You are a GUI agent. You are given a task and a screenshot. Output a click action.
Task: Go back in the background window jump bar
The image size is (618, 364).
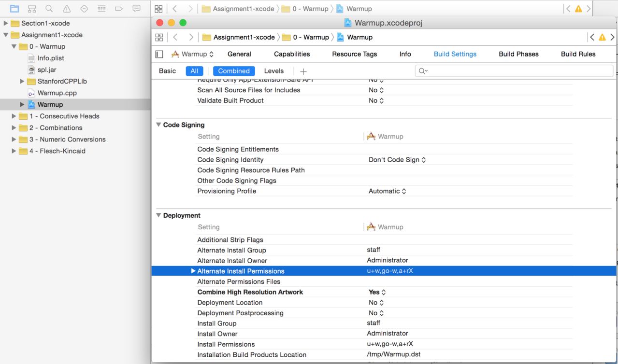[175, 9]
